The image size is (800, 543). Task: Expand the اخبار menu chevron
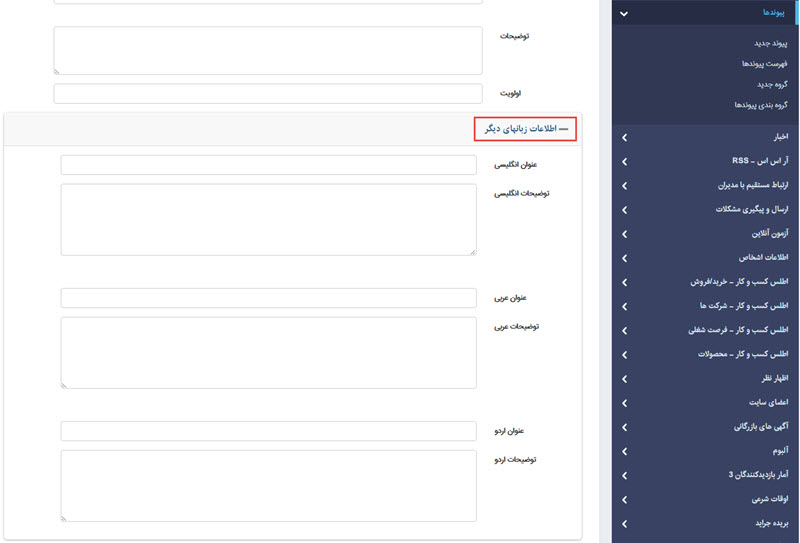point(624,137)
